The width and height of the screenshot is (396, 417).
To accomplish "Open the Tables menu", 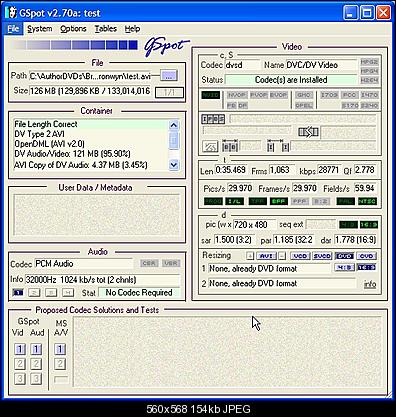I will pos(106,29).
